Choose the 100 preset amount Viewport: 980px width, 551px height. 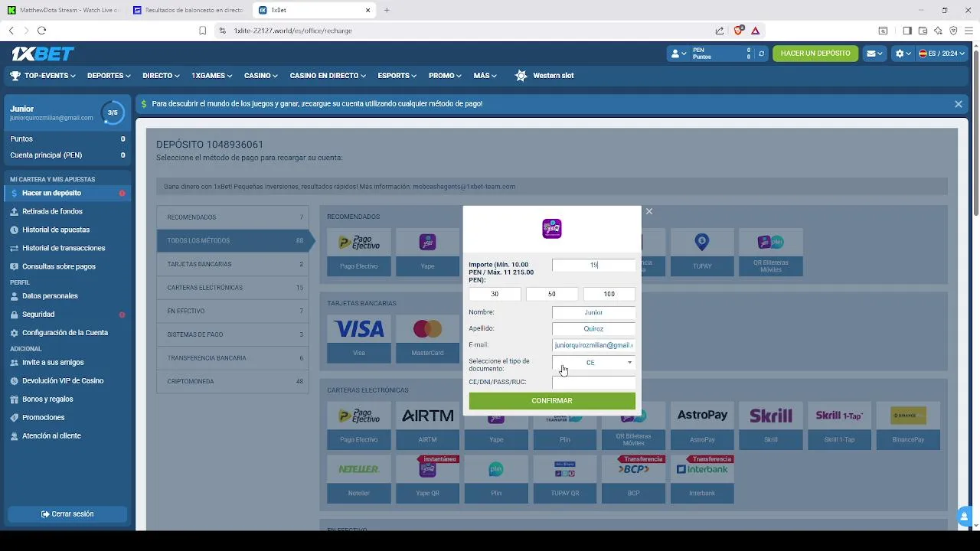point(609,294)
